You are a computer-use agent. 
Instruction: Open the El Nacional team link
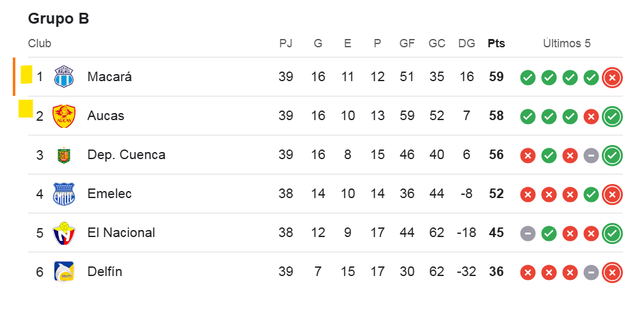coord(121,233)
